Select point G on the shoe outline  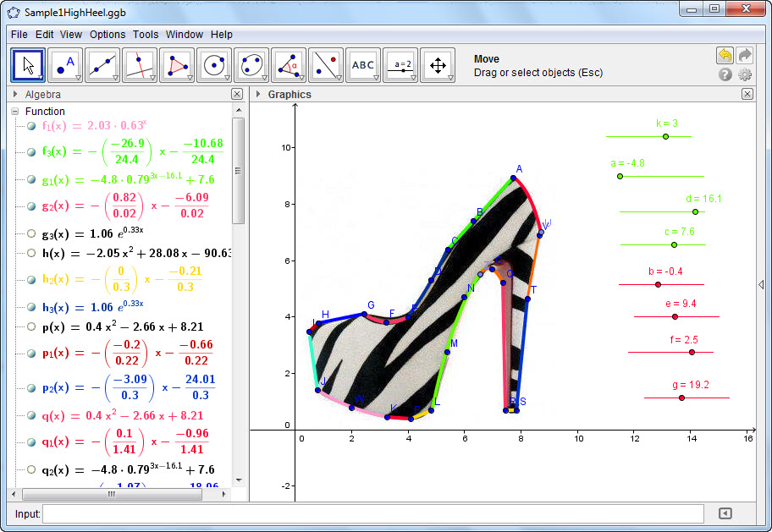pyautogui.click(x=364, y=314)
